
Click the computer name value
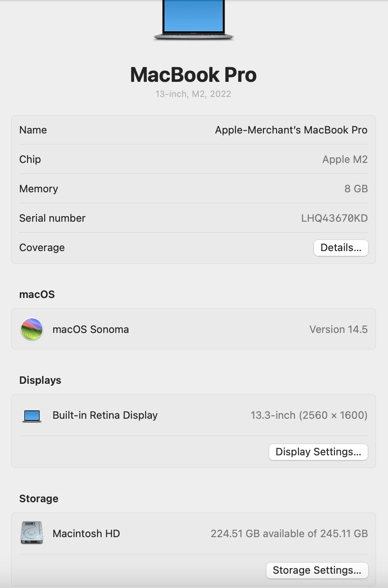click(x=291, y=130)
